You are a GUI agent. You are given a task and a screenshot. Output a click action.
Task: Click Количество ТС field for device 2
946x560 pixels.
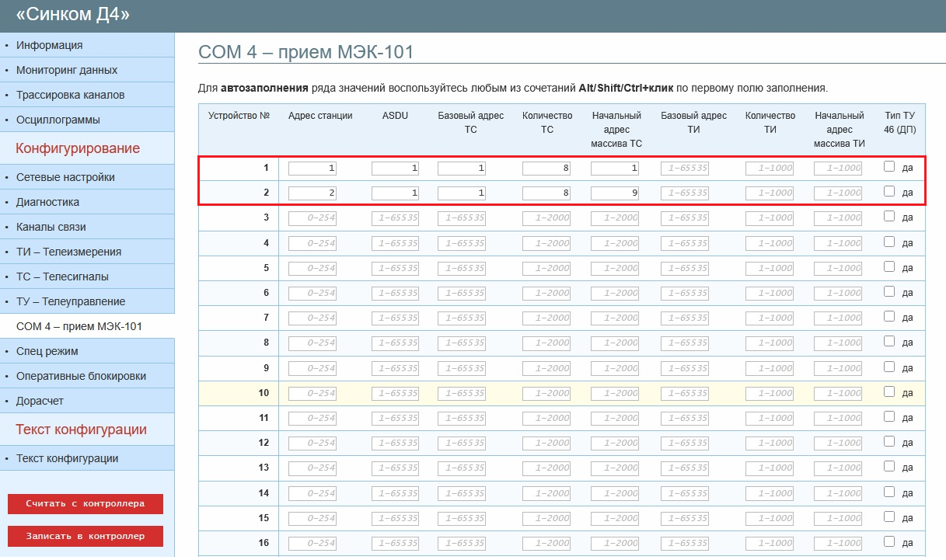[546, 193]
